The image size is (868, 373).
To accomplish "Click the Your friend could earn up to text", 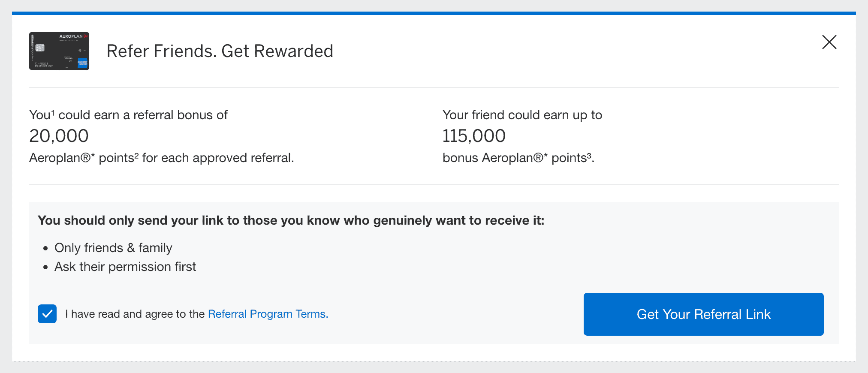I will pyautogui.click(x=522, y=115).
